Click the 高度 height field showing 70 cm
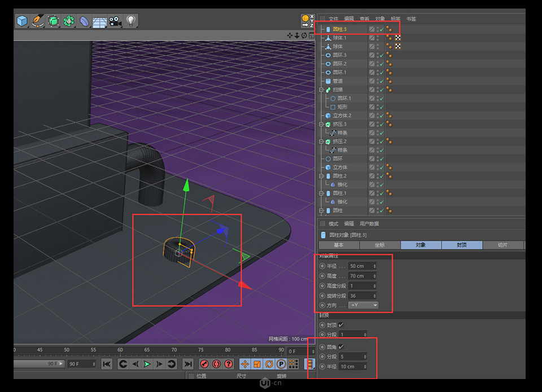The width and height of the screenshot is (542, 392). tap(361, 275)
